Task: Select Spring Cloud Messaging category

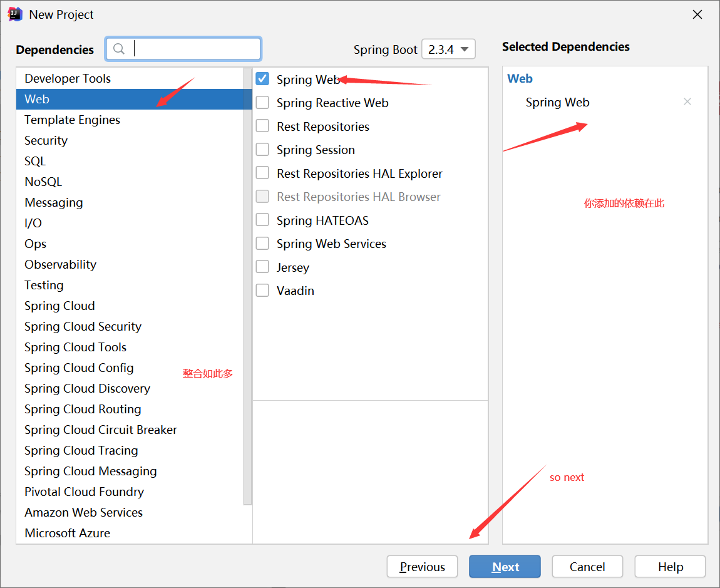Action: pos(130,472)
